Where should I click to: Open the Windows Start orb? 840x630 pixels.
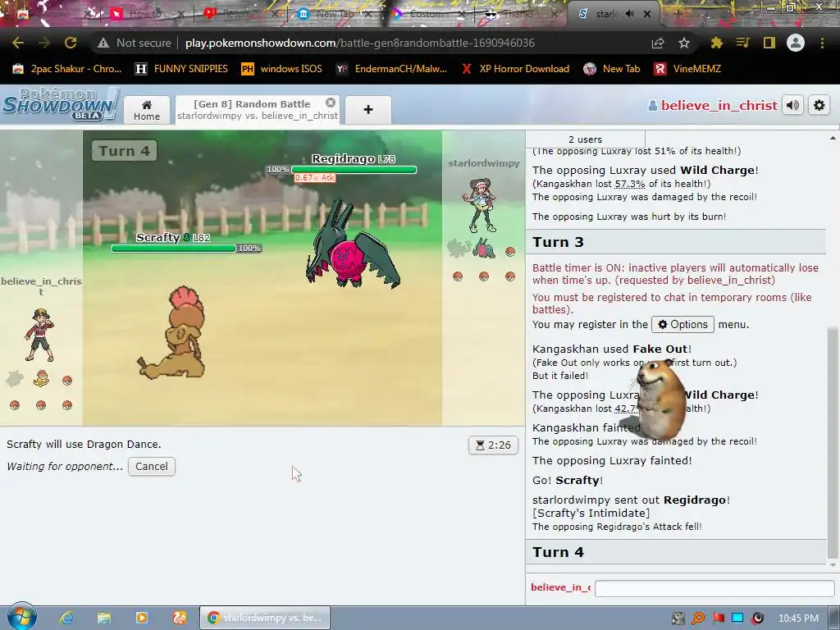pos(21,617)
